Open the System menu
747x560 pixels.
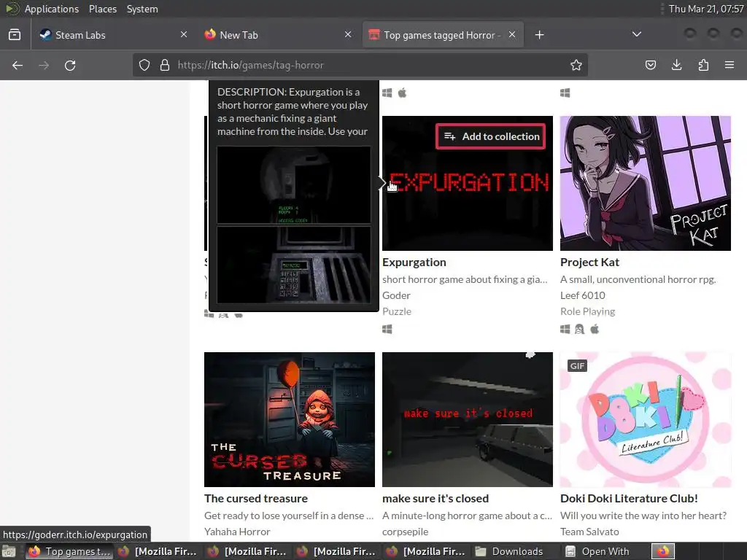[142, 9]
